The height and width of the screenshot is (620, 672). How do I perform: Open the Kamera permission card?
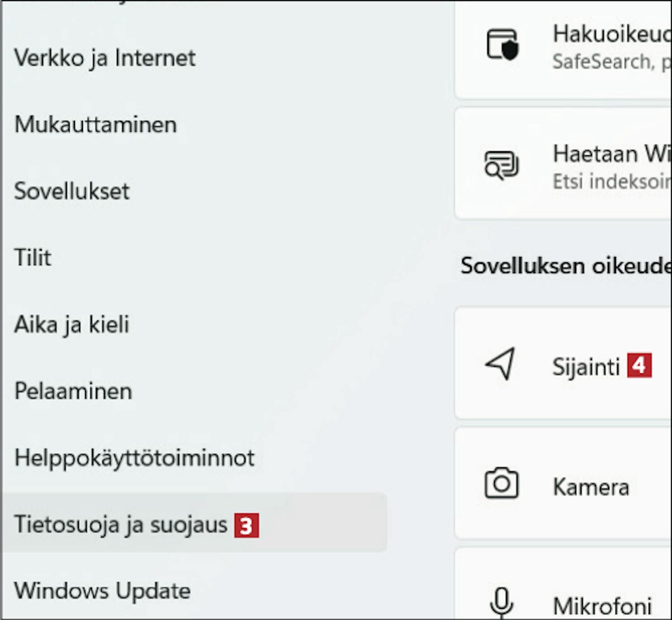(x=563, y=483)
